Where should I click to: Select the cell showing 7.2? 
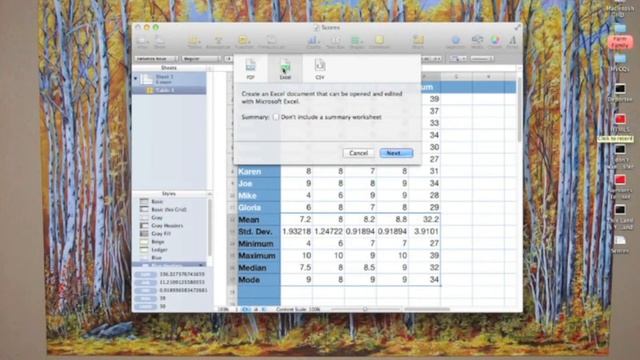pyautogui.click(x=296, y=220)
